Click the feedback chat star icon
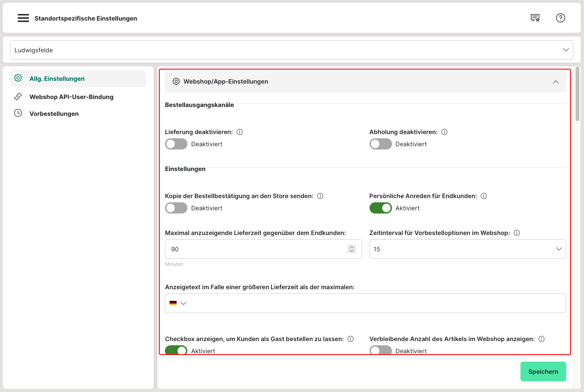This screenshot has width=584, height=392. click(x=535, y=18)
